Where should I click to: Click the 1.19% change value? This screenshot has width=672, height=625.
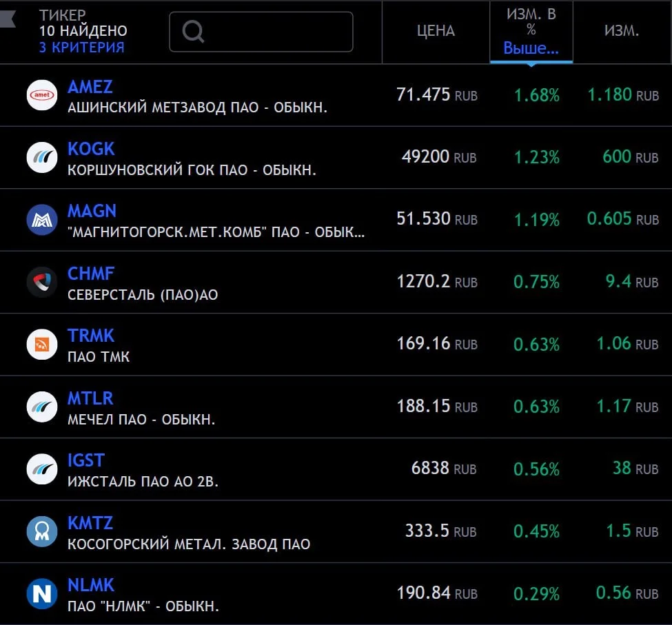537,220
